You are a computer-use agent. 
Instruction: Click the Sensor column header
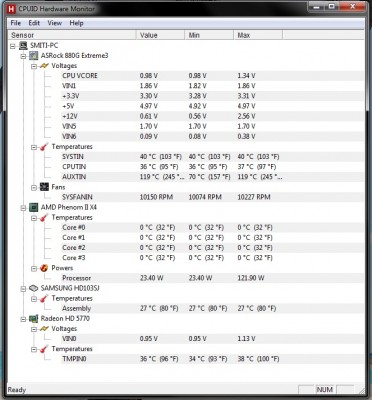pyautogui.click(x=72, y=35)
